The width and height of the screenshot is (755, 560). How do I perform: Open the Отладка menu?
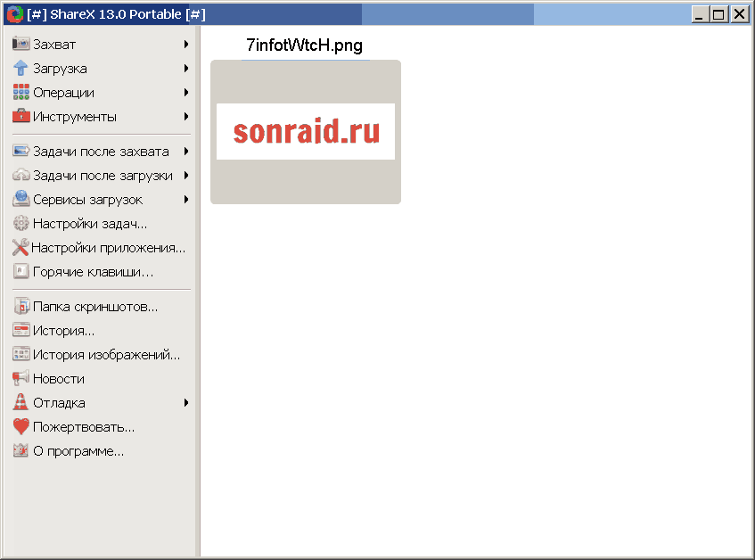point(102,402)
